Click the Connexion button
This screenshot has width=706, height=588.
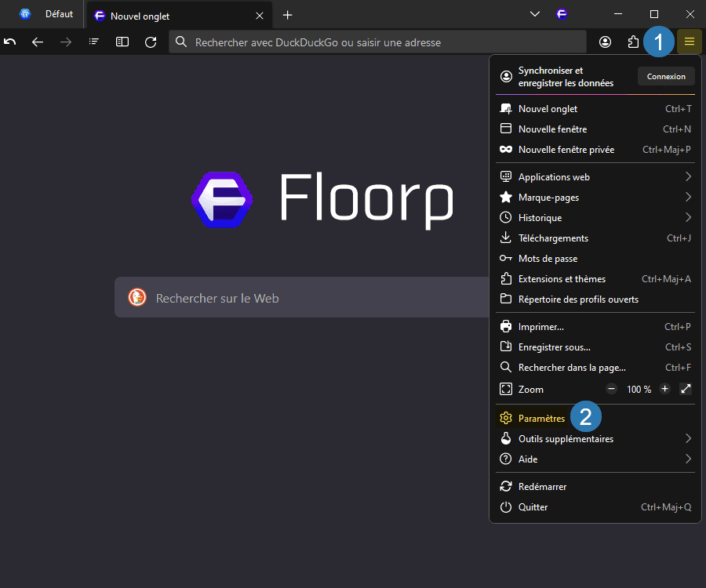tap(666, 77)
